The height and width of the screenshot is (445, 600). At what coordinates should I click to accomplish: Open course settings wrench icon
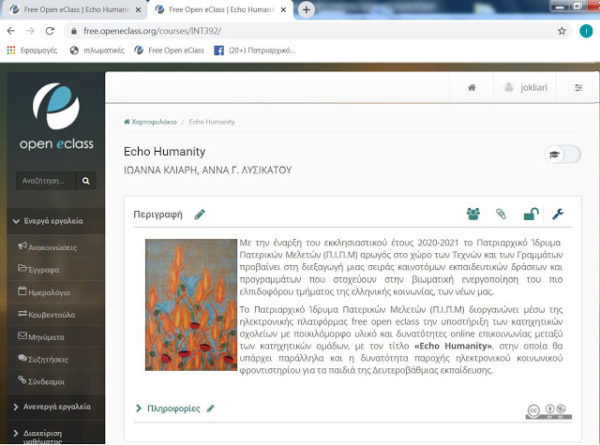(558, 214)
